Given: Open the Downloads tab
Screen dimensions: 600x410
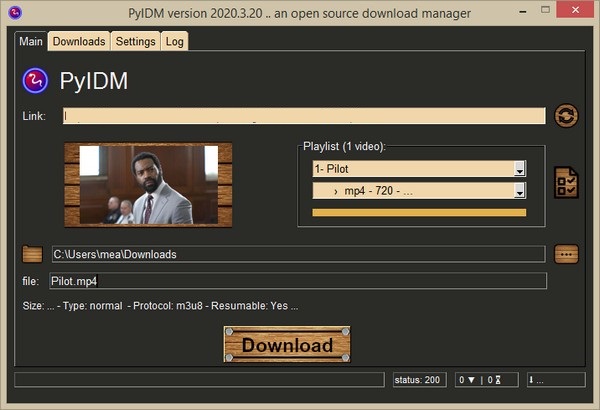Looking at the screenshot, I should (79, 41).
